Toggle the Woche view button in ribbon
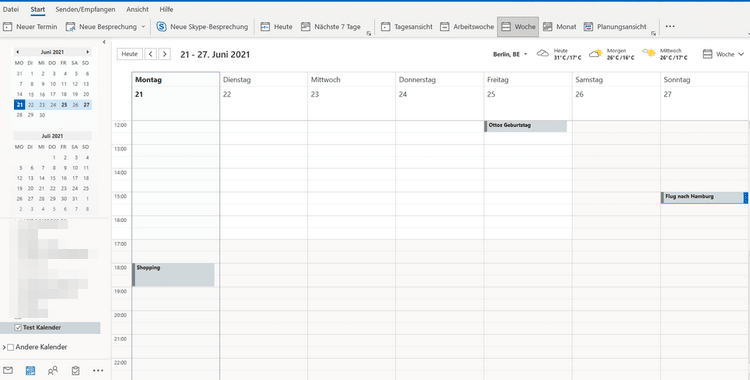This screenshot has width=750, height=380. 518,27
